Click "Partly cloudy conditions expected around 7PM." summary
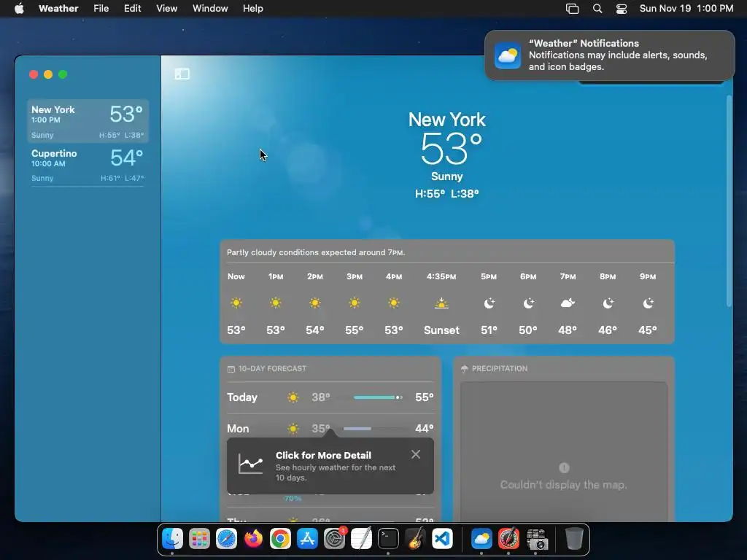747x560 pixels. pyautogui.click(x=316, y=252)
